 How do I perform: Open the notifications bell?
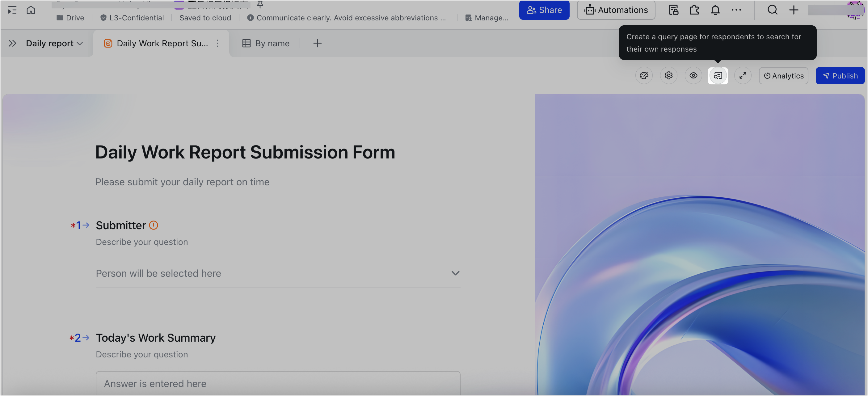pyautogui.click(x=715, y=10)
